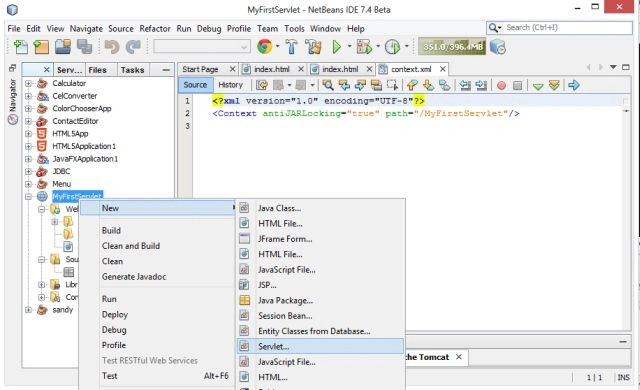Maximize the editor window area

click(x=626, y=67)
